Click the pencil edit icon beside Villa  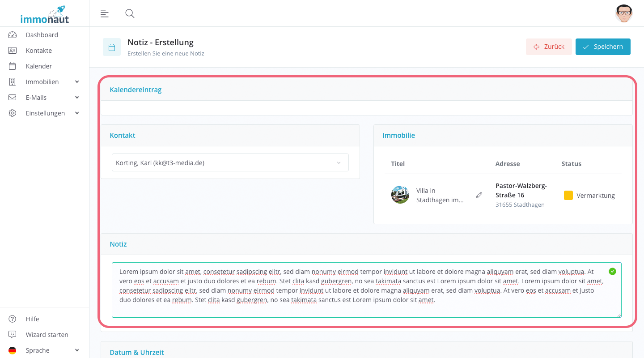point(479,195)
